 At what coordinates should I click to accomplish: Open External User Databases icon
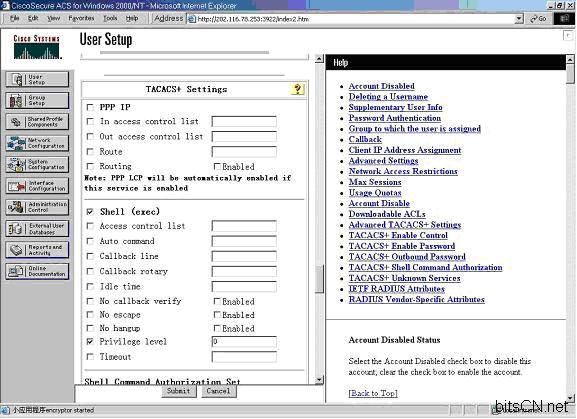click(37, 228)
